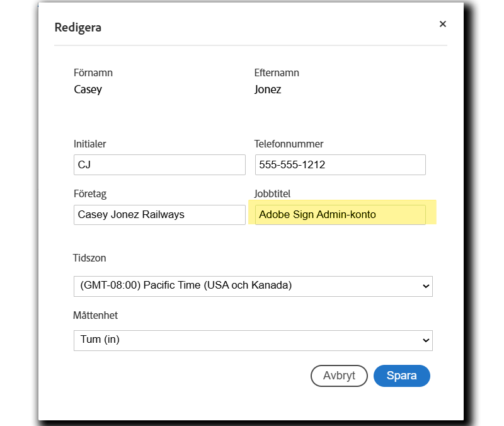Click the Jobbtitel label
504x426 pixels.
coord(272,194)
